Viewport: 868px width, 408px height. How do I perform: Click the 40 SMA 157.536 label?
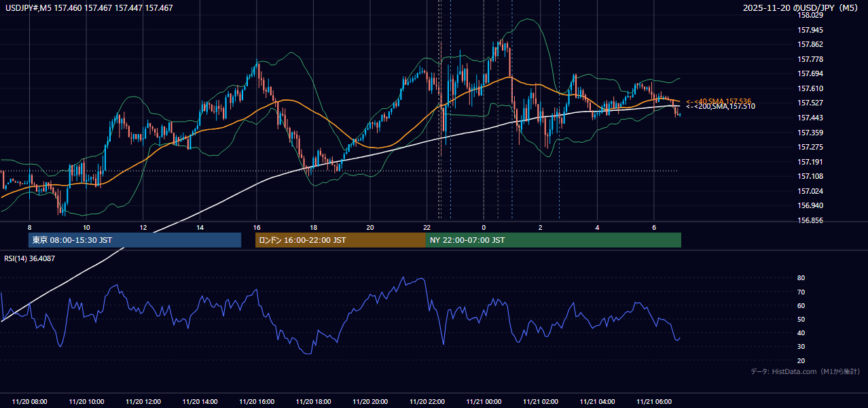coord(719,101)
